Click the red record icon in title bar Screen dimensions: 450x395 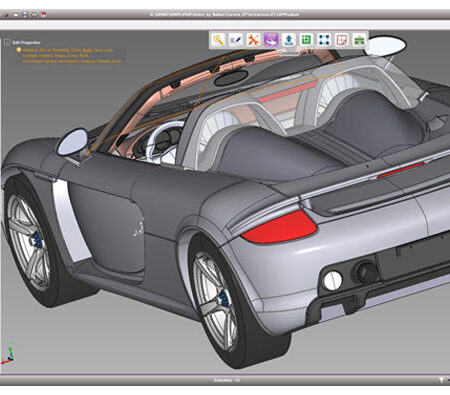coord(43,14)
